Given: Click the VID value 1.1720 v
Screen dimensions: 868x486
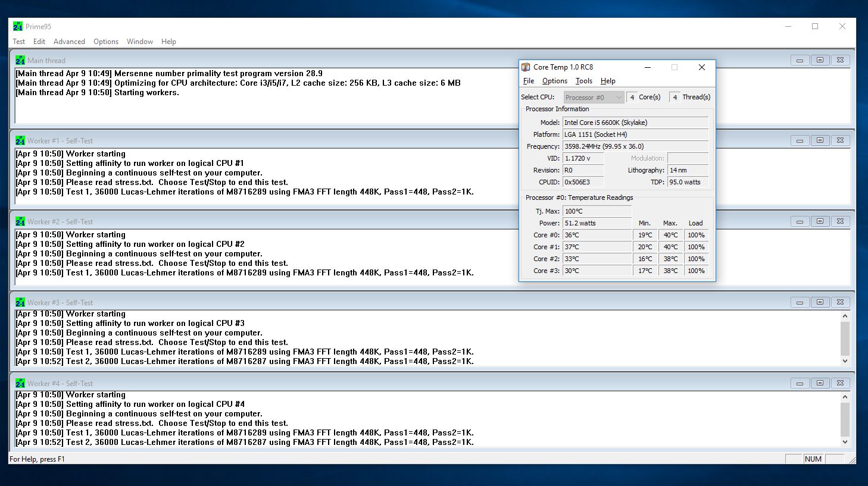Looking at the screenshot, I should tap(583, 158).
